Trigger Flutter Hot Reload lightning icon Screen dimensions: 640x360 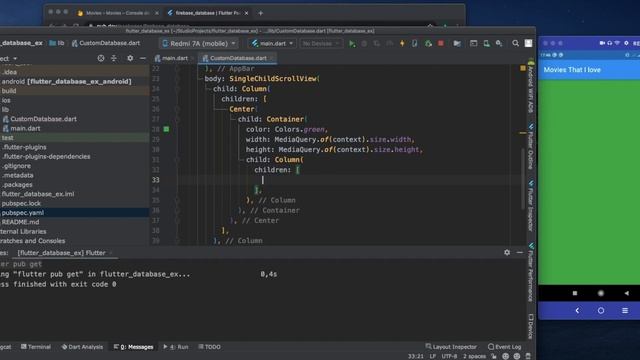402,43
